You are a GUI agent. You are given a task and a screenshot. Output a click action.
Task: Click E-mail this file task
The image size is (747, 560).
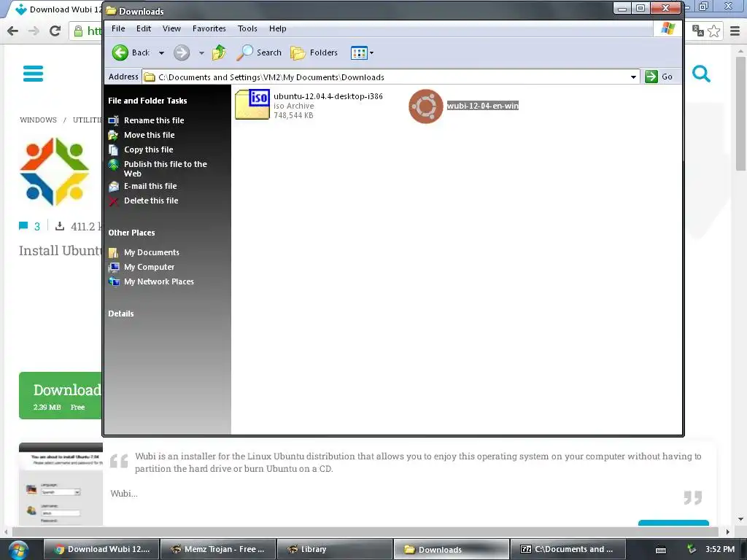(x=150, y=186)
